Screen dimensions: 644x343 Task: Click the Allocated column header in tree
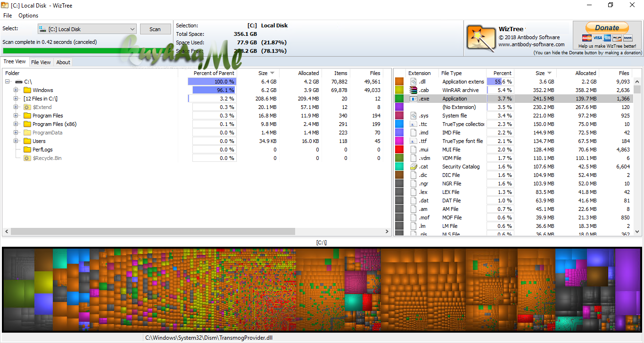coord(301,73)
